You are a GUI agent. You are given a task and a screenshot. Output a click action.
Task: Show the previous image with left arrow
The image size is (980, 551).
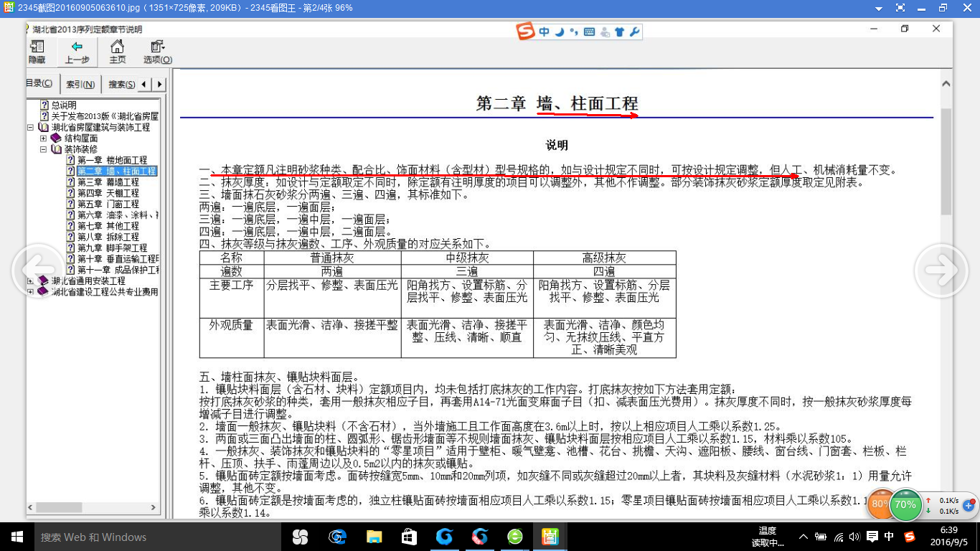click(38, 270)
